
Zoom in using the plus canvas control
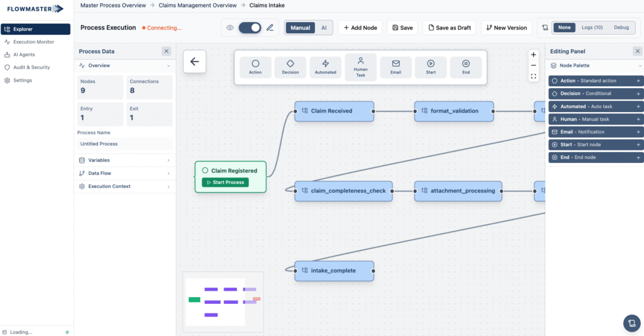[533, 55]
